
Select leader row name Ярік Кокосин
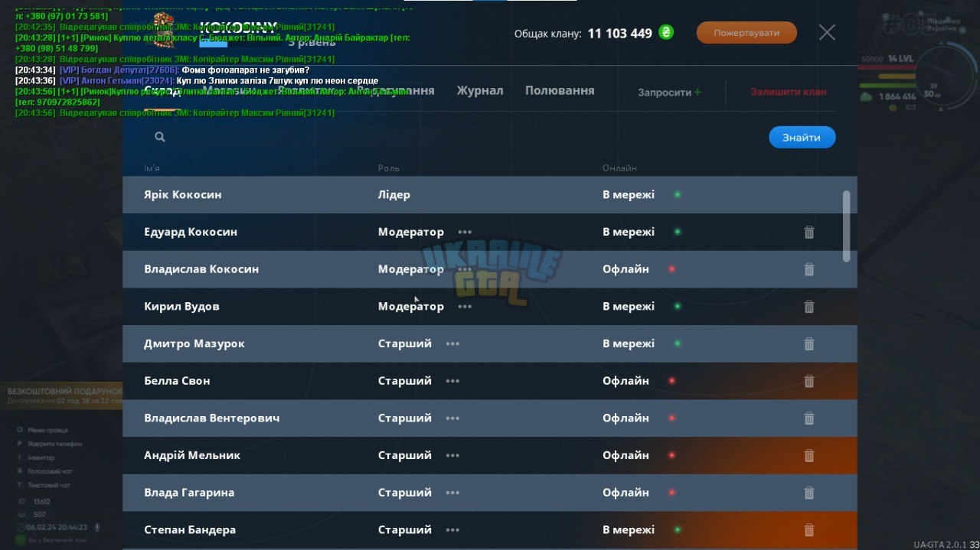click(x=183, y=195)
